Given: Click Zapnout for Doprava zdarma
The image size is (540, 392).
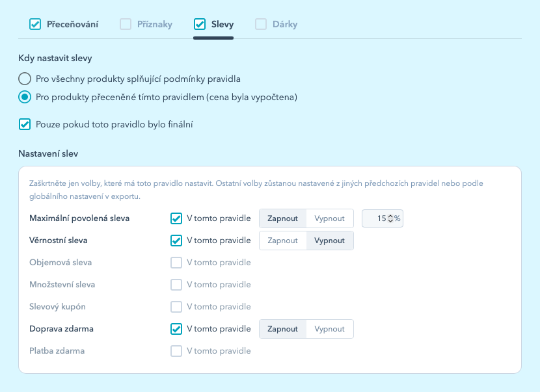Looking at the screenshot, I should click(283, 329).
